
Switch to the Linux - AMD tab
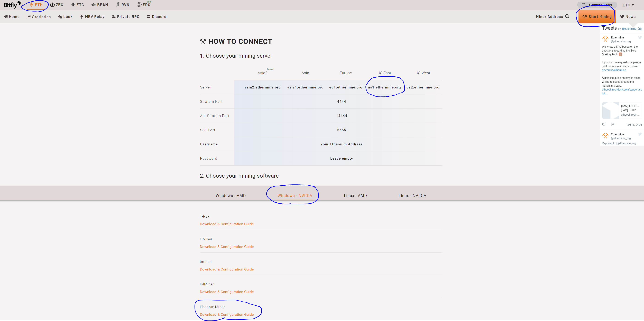point(355,196)
